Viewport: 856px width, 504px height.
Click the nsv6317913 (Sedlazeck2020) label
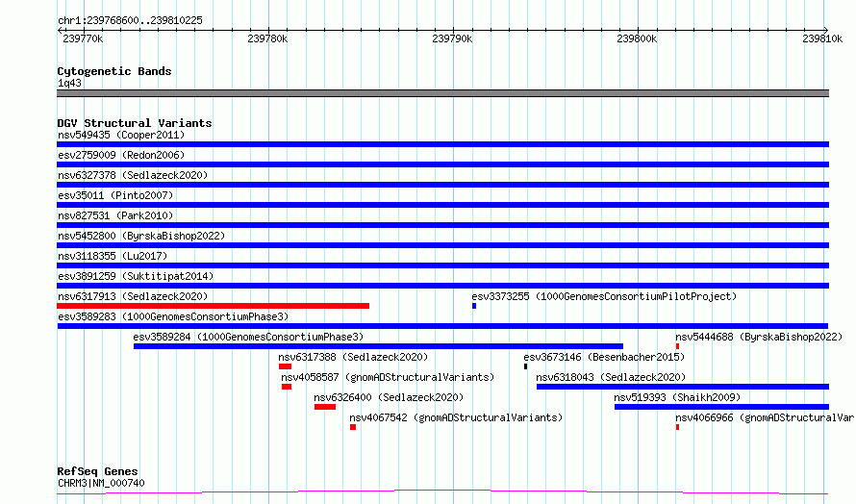(133, 296)
